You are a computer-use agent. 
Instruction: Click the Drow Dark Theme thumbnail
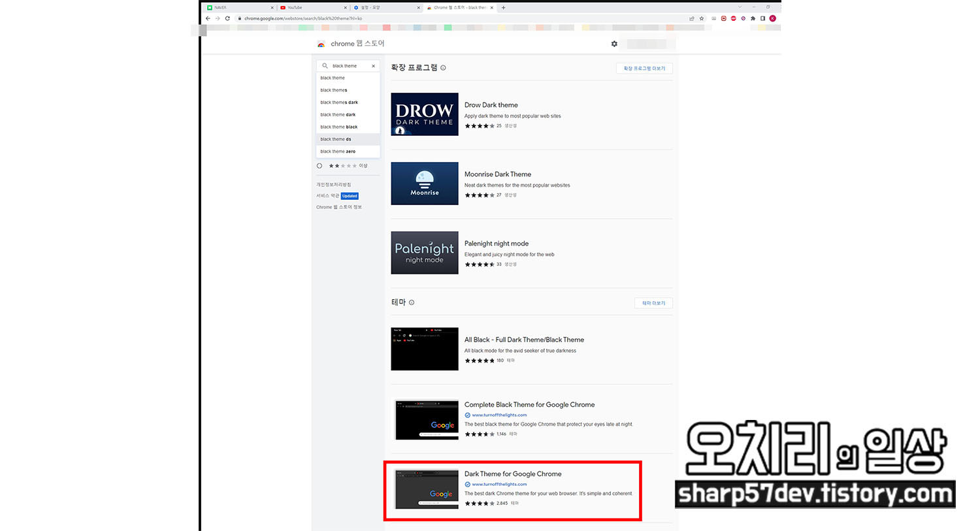click(425, 114)
